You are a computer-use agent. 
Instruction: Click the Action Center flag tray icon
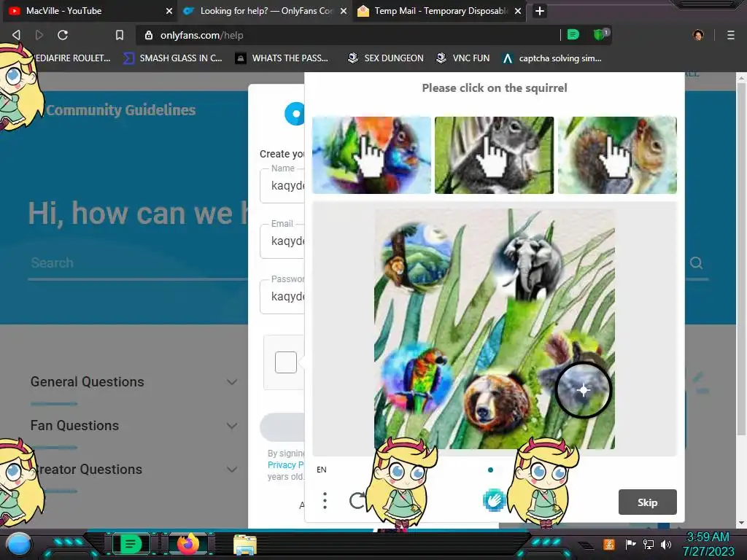point(630,544)
